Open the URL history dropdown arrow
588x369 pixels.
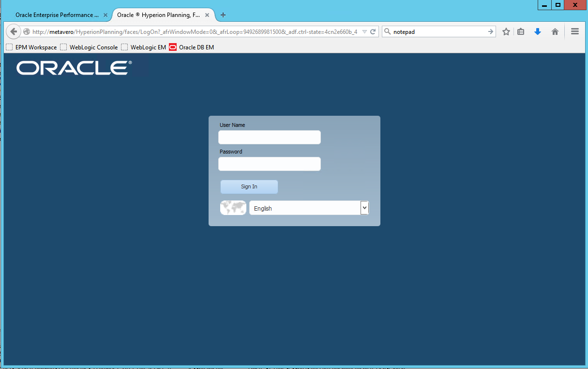[364, 31]
